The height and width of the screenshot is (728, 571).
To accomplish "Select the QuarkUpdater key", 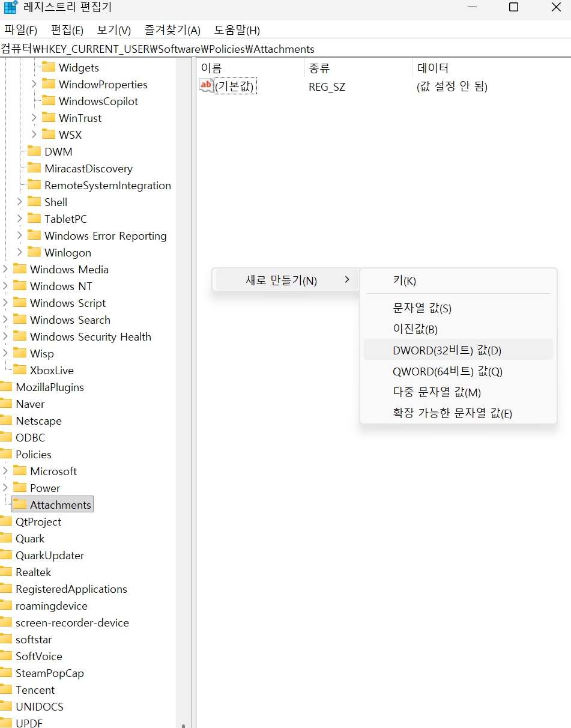I will click(x=50, y=555).
